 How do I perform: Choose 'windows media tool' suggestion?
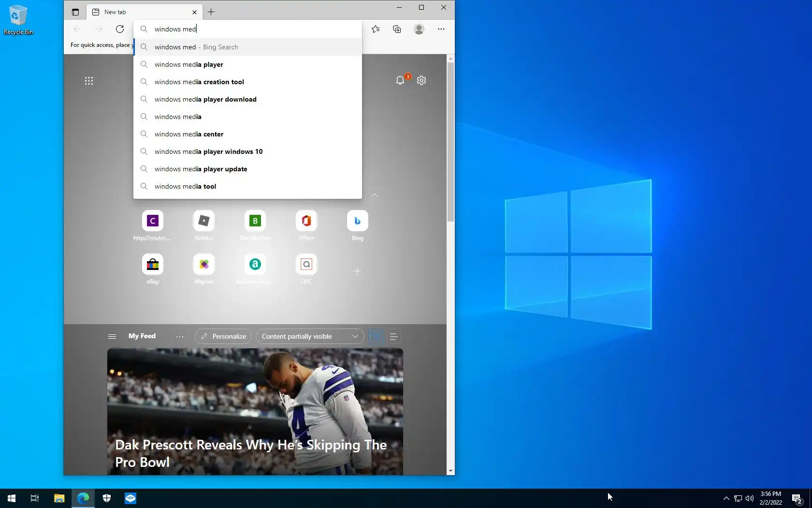pos(247,186)
